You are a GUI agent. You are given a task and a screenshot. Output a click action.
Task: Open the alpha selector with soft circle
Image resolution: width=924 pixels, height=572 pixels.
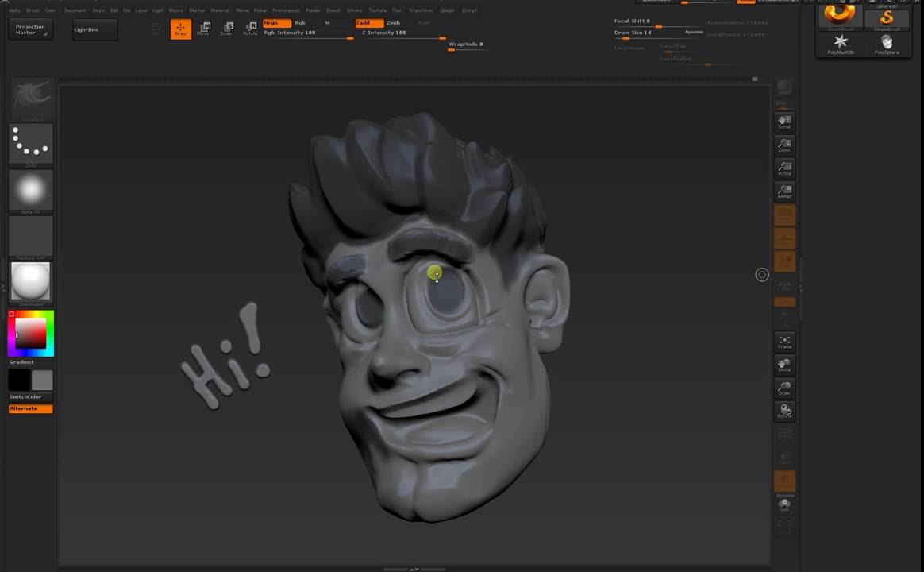(x=31, y=191)
